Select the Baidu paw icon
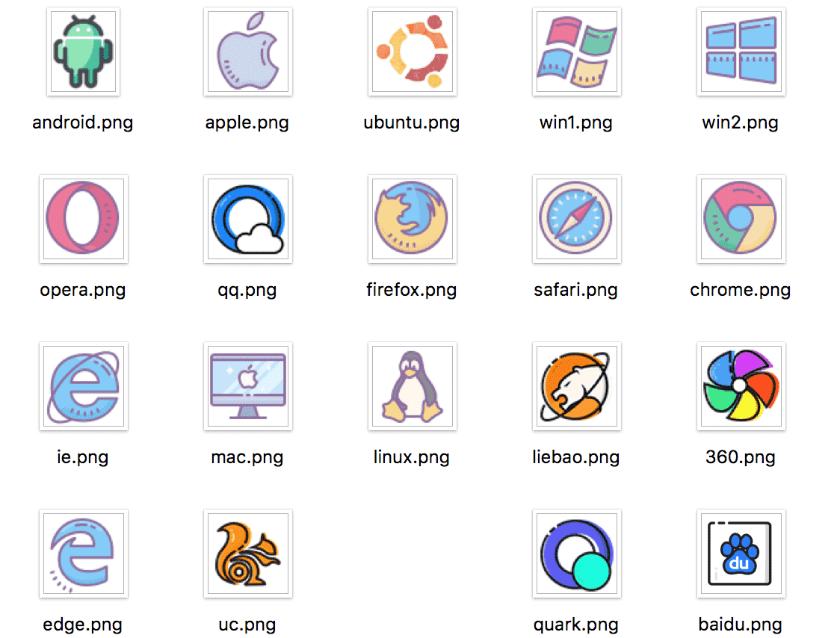This screenshot has height=638, width=840. pos(741,553)
